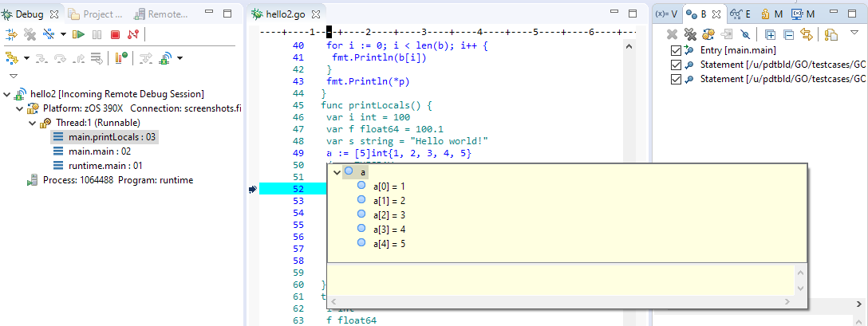This screenshot has height=326, width=868.
Task: Click the Step Over icon
Action: (60, 57)
